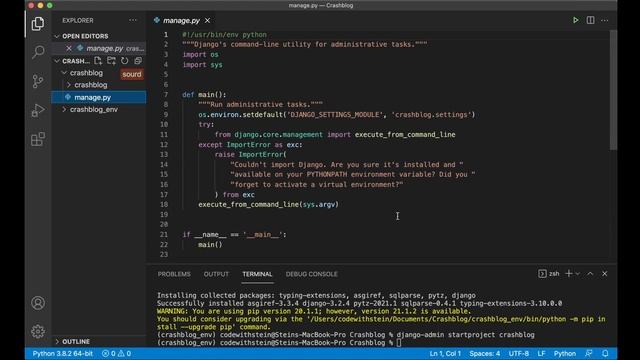Click 'django-admin startproject crashblog' terminal text
This screenshot has height=360, width=640.
pos(465,335)
